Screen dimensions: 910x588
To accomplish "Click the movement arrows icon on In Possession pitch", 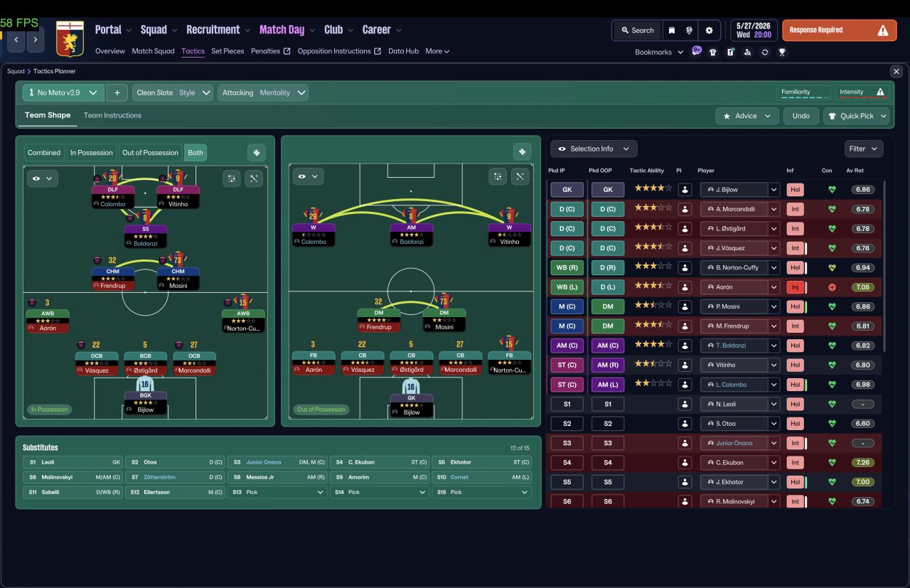I will click(x=254, y=178).
